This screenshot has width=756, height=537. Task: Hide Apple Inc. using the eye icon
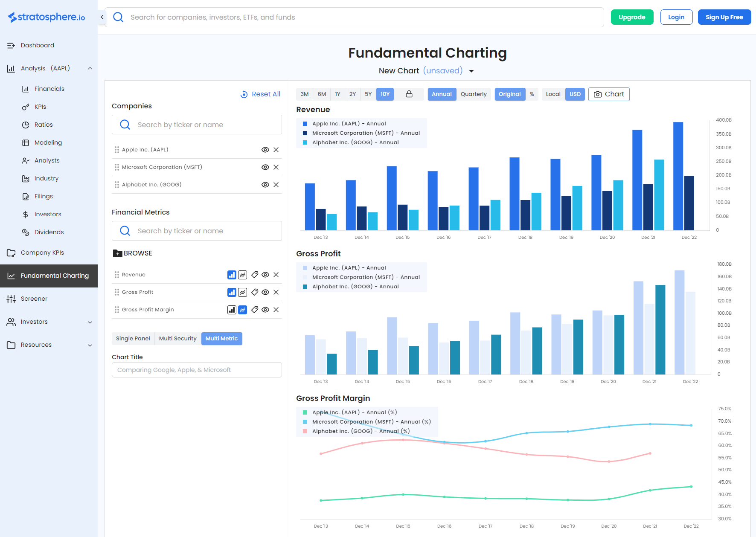(x=265, y=150)
